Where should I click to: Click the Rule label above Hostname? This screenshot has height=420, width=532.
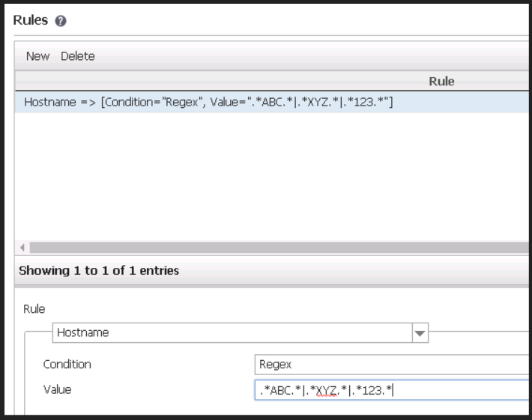pyautogui.click(x=34, y=308)
